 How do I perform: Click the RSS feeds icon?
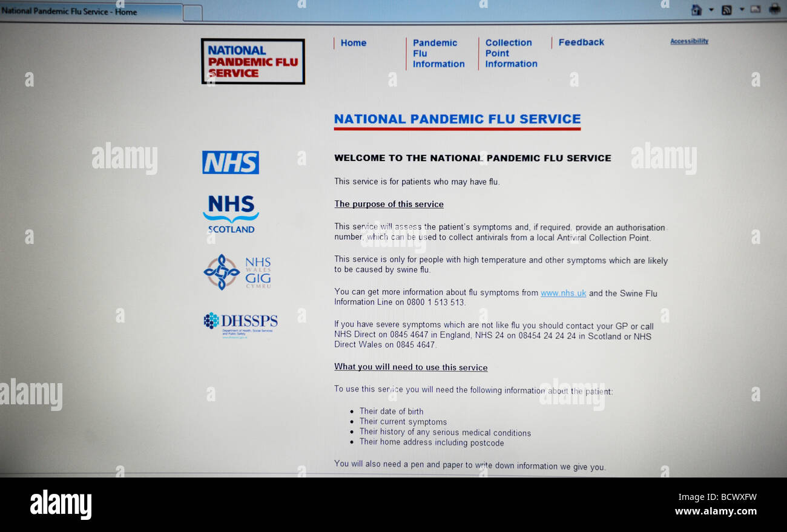point(726,10)
